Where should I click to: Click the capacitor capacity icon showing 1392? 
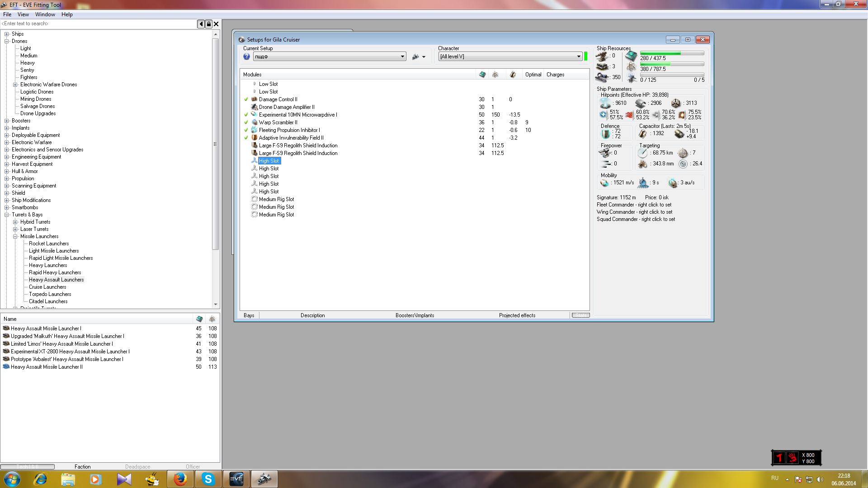pyautogui.click(x=642, y=134)
